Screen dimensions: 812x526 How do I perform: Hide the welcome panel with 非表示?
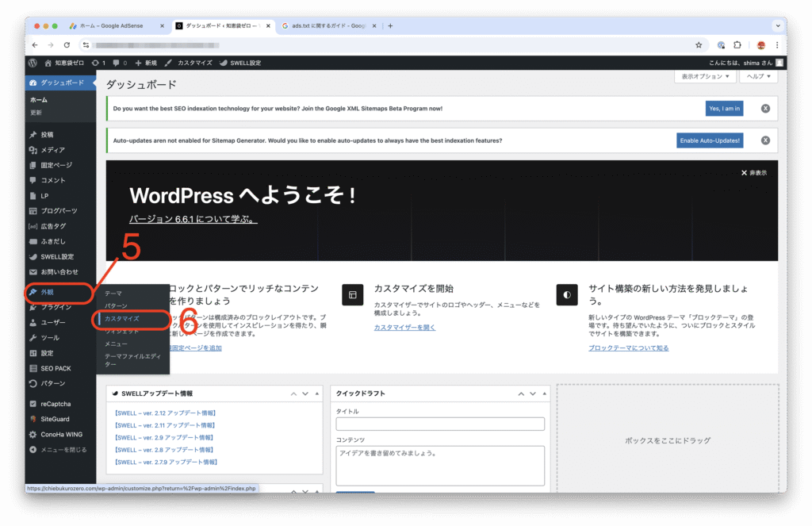[x=754, y=173]
